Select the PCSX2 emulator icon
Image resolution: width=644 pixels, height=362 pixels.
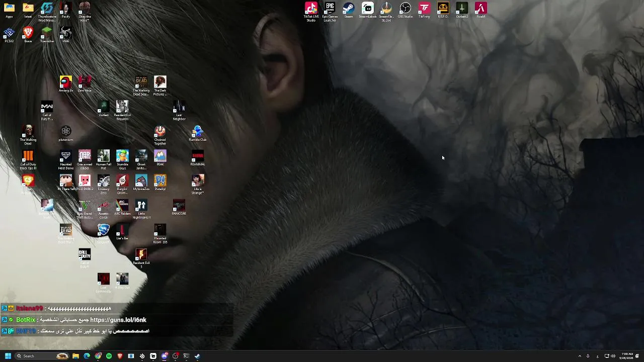pos(9,35)
